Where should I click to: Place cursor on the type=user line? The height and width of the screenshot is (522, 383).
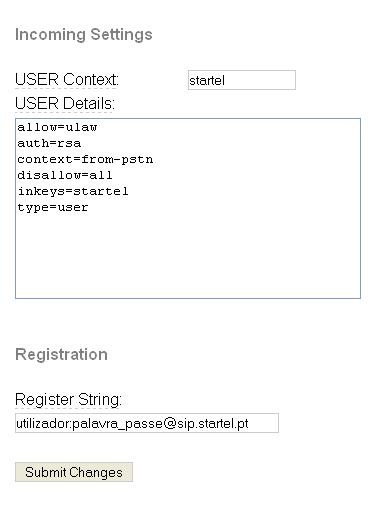[x=53, y=207]
